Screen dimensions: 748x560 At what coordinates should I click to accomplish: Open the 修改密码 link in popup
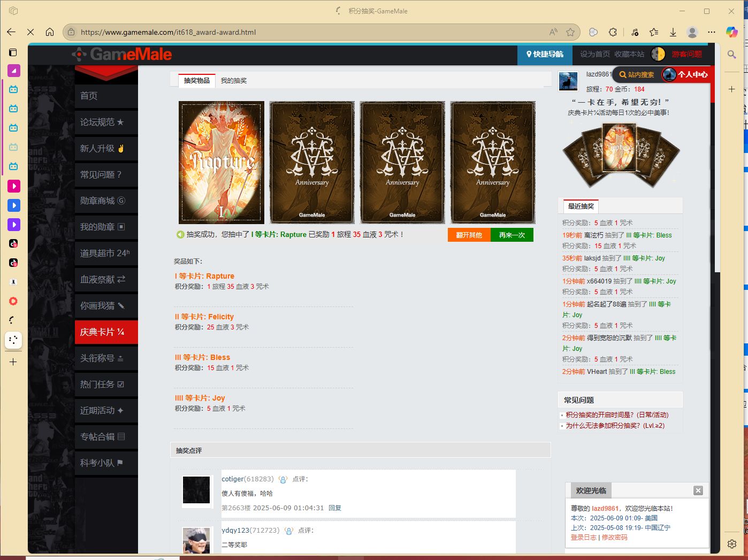(x=614, y=538)
